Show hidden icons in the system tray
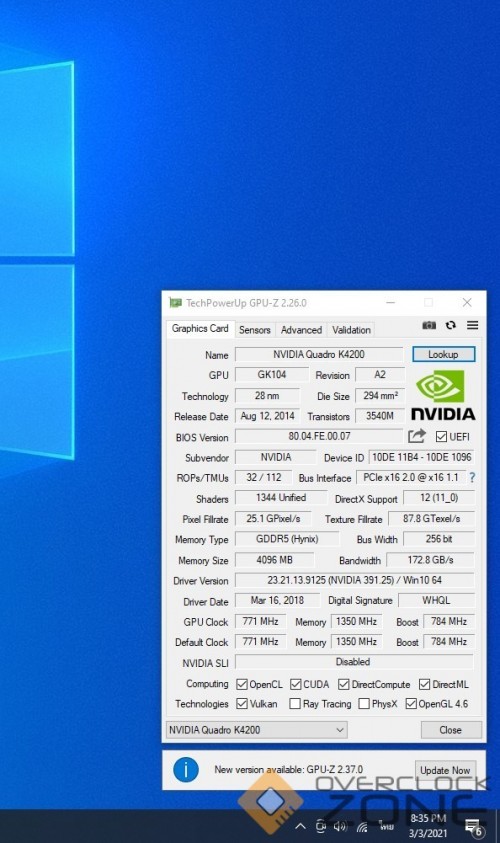Screen dimensions: 500x843 tap(301, 826)
